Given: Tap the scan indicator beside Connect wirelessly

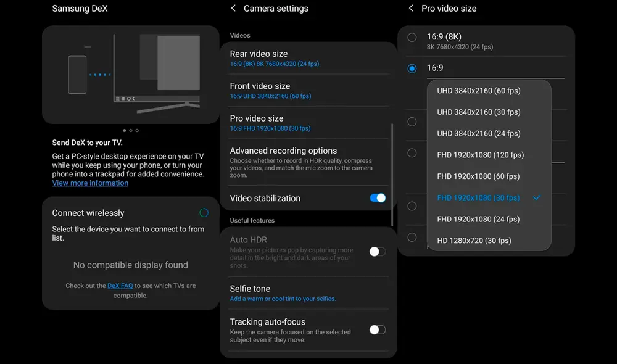Looking at the screenshot, I should click(204, 212).
